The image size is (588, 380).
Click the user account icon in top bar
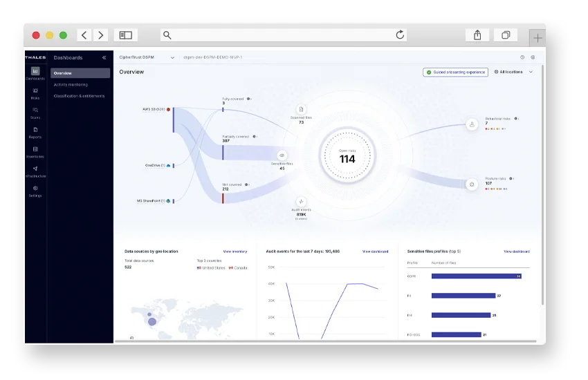pos(533,57)
